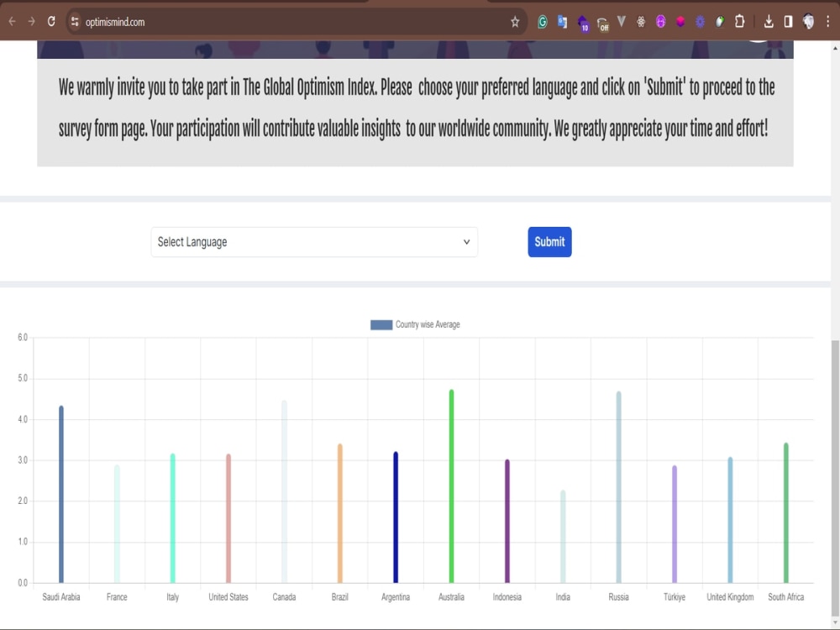The image size is (840, 630).
Task: Click the United States bar
Action: click(228, 518)
